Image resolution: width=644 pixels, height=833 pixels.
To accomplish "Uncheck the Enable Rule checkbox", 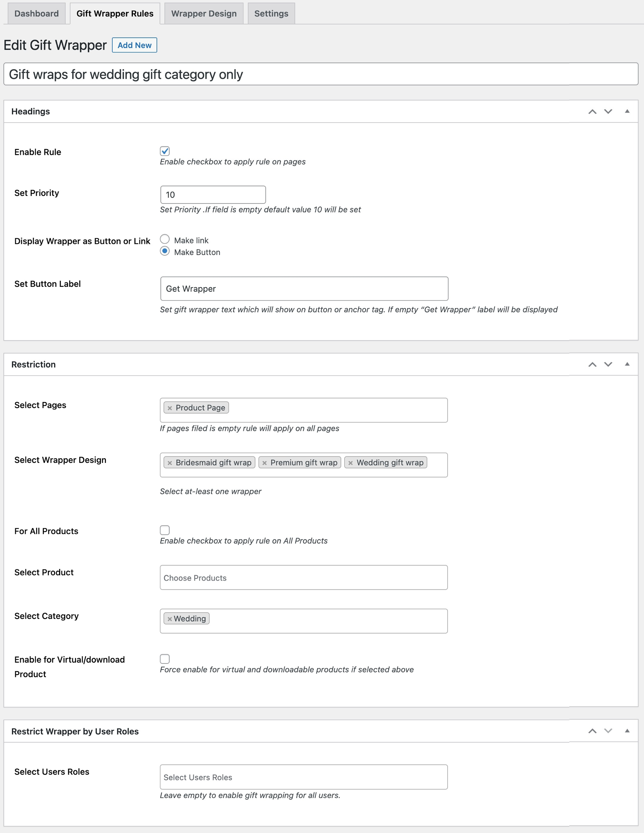I will coord(165,151).
